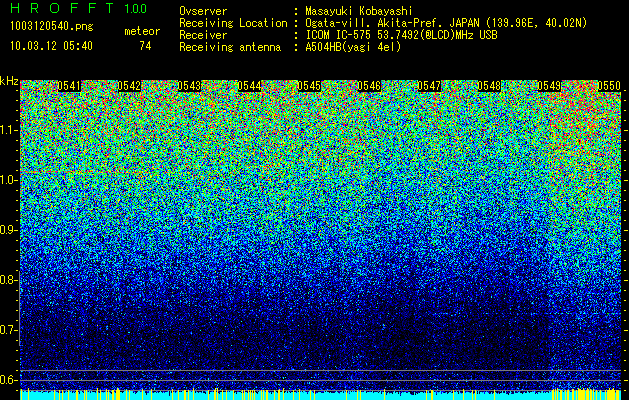Click the 0544 time marker
The width and height of the screenshot is (629, 400).
(249, 86)
